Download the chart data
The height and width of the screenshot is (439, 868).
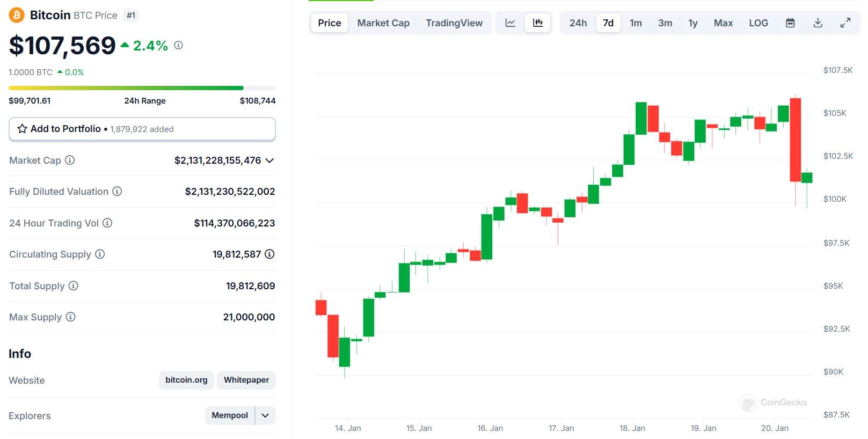pos(818,23)
